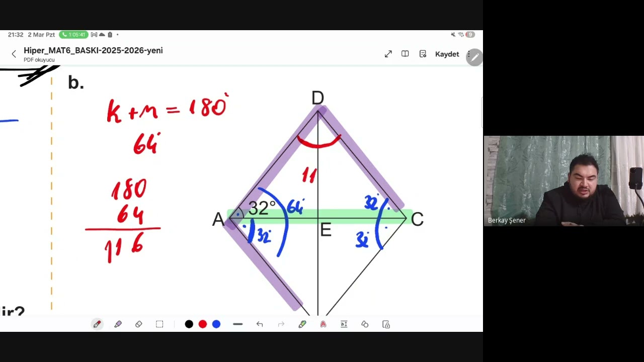Open fullscreen expand arrows icon
Viewport: 644px width, 362px height.
(388, 54)
